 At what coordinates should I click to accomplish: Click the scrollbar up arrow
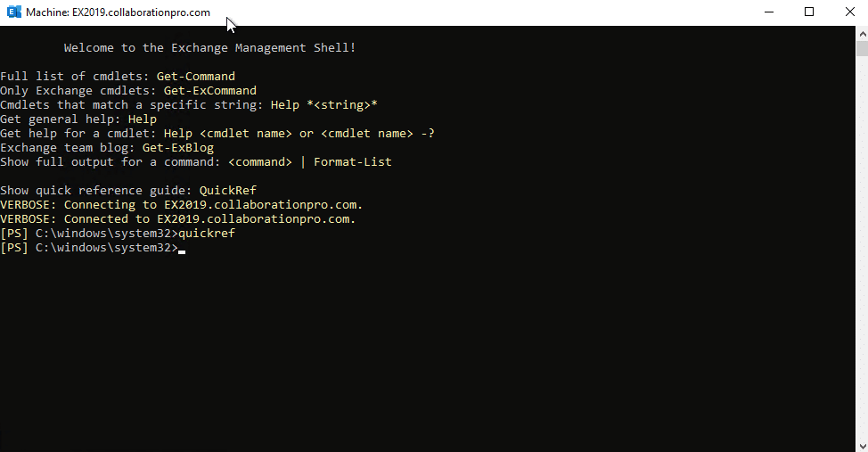pos(863,33)
